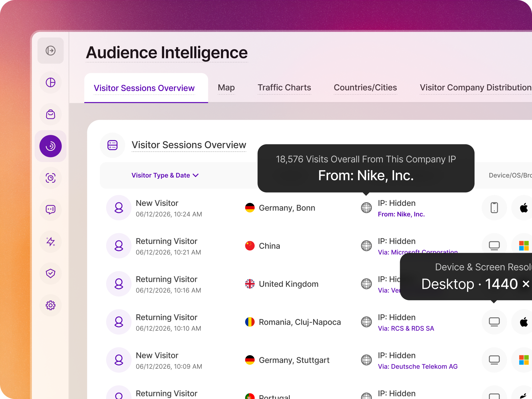Click the Nike, Inc. visits tooltip
This screenshot has width=532, height=399.
(x=366, y=168)
